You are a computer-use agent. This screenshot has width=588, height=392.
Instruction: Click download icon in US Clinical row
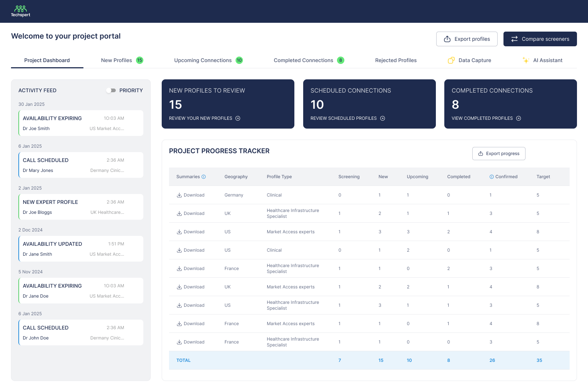(179, 250)
